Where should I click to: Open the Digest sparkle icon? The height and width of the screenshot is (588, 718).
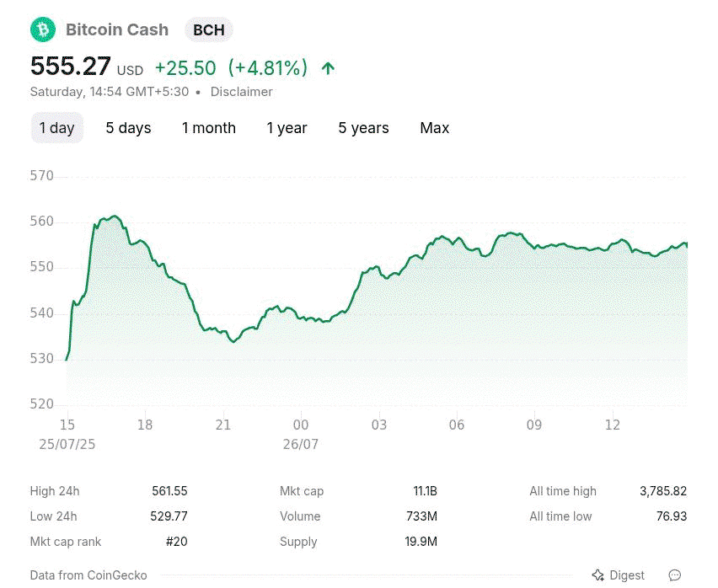[x=598, y=575]
